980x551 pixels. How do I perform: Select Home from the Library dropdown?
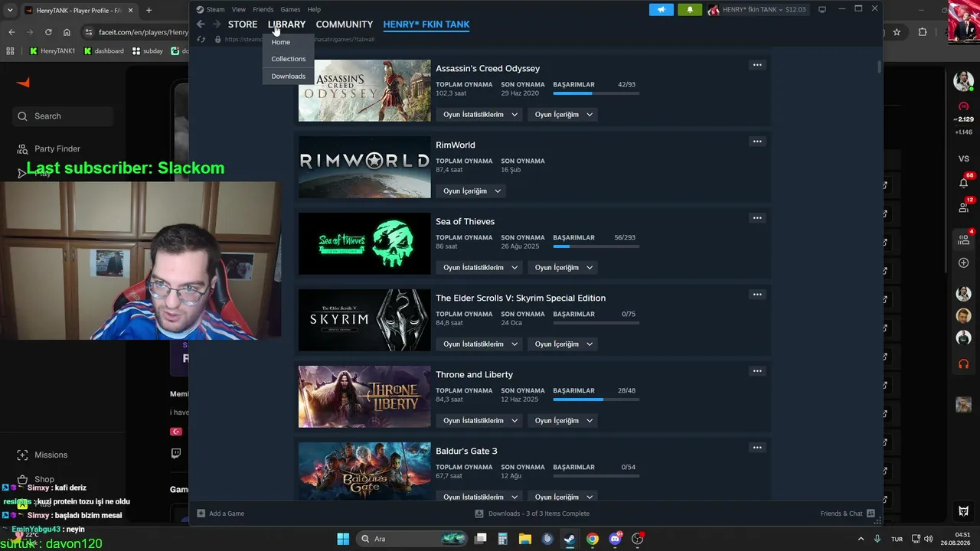[281, 42]
